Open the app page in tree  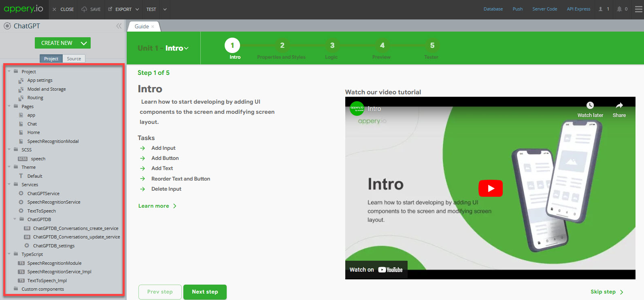click(31, 115)
